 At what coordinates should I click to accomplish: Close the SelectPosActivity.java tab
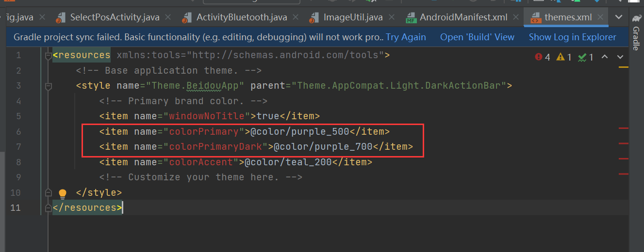coord(168,17)
